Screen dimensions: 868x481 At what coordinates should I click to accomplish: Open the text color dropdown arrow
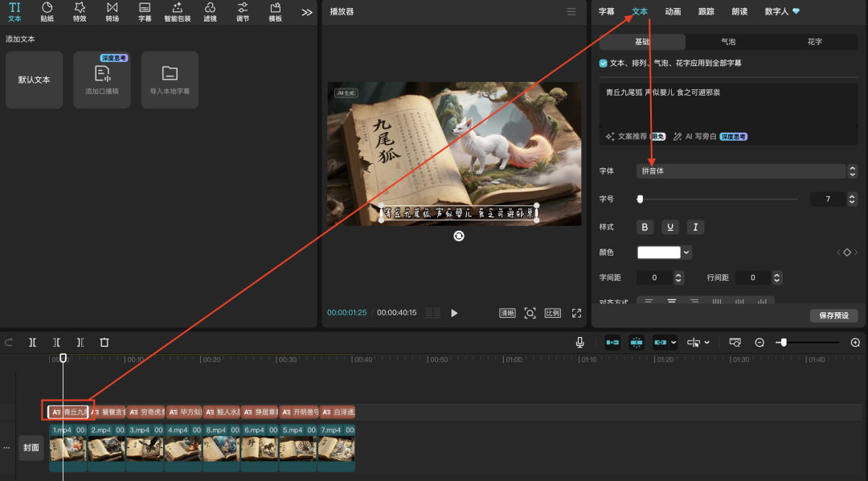(686, 253)
